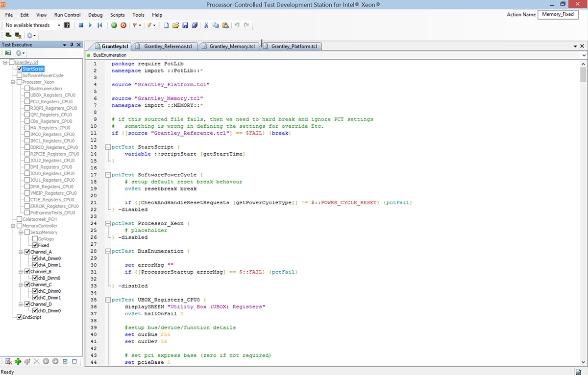
Task: Click the editor vertical scrollbar thumb
Action: pyautogui.click(x=583, y=75)
